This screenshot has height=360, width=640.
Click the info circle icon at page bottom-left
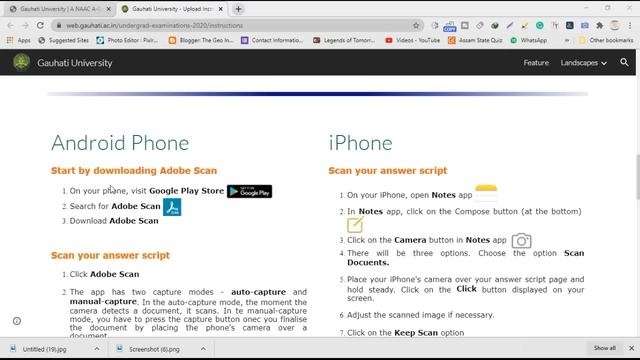[17, 321]
